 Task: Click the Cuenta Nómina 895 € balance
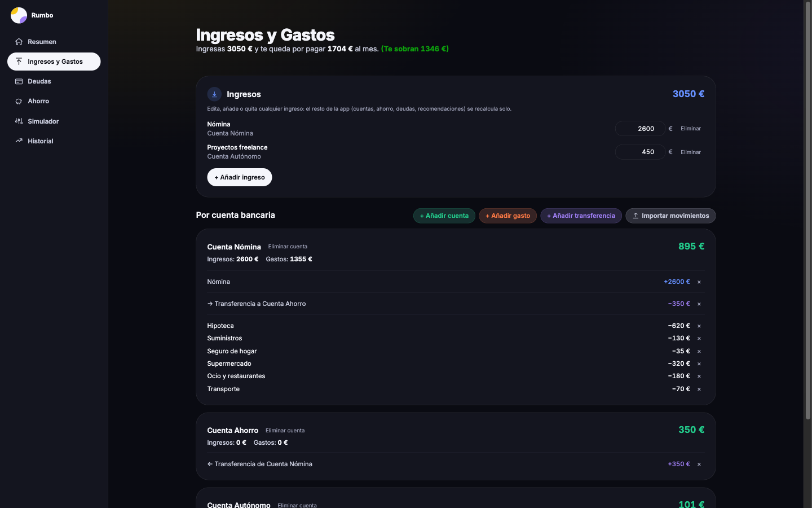[x=691, y=246]
